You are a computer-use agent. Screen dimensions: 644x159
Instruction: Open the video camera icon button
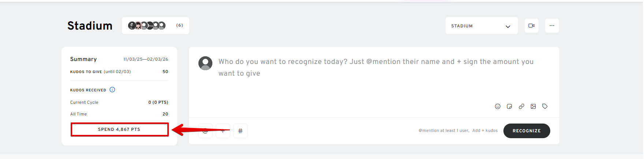point(531,26)
